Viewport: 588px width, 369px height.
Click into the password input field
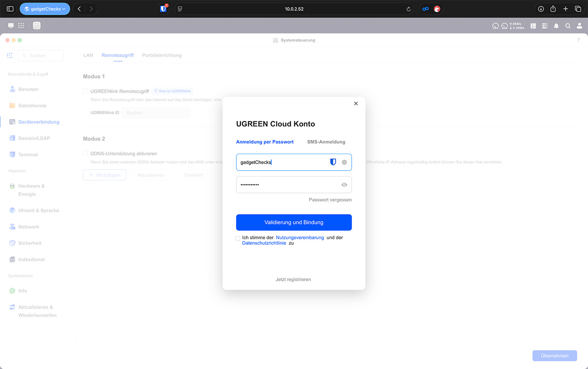click(x=288, y=185)
